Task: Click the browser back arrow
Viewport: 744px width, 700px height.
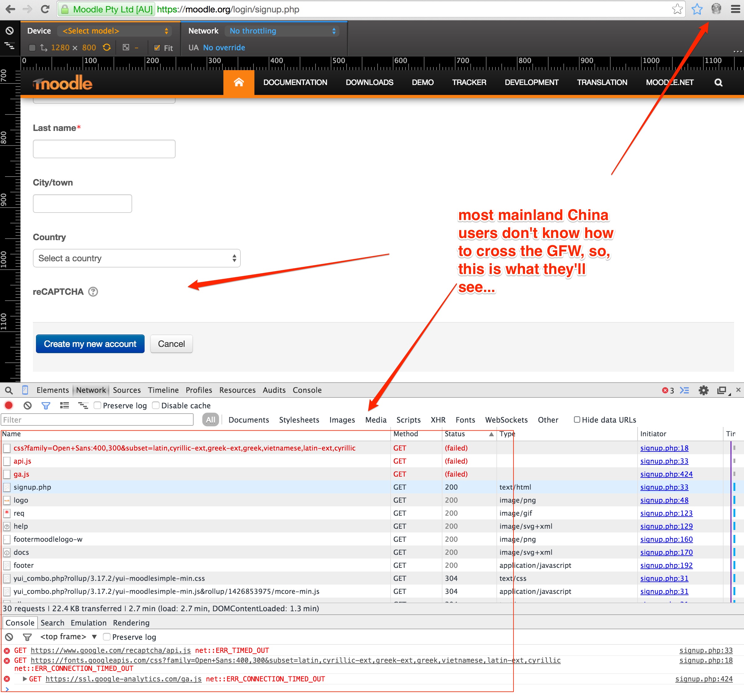Action: [x=10, y=9]
